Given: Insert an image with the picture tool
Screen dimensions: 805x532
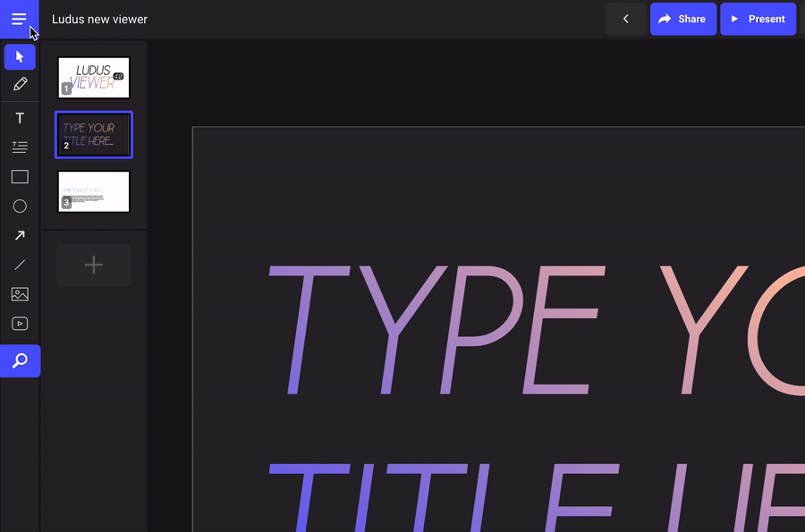Looking at the screenshot, I should click(20, 294).
